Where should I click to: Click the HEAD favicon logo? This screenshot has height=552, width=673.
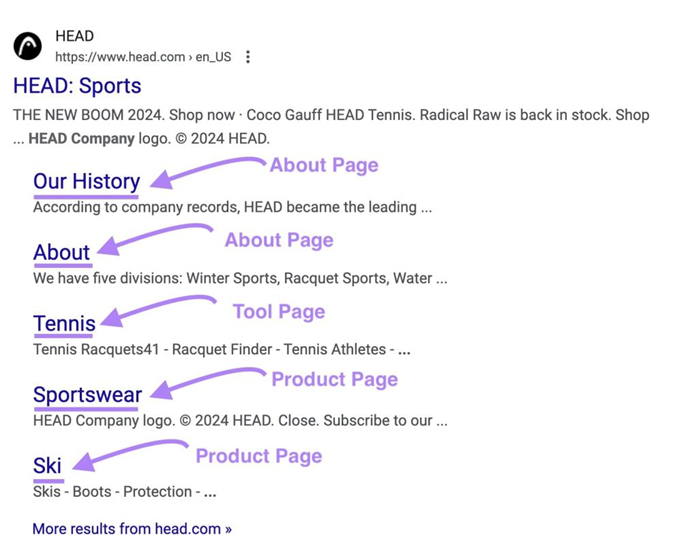[28, 46]
